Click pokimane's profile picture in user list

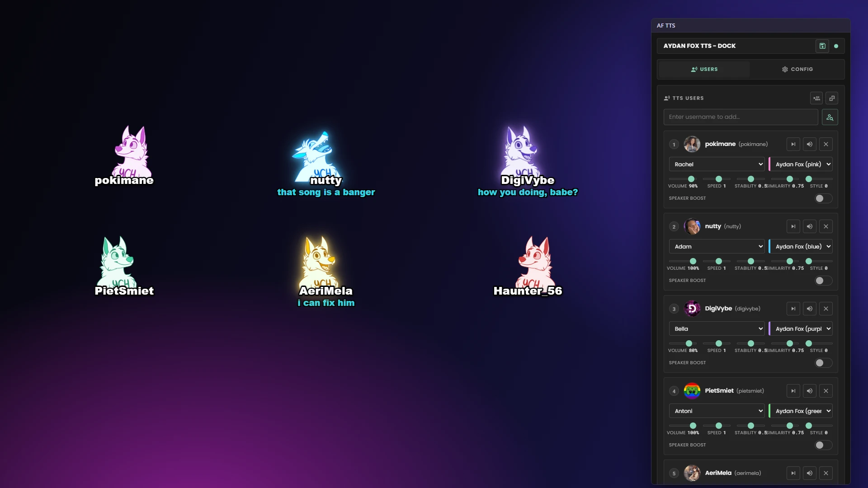[x=692, y=144]
